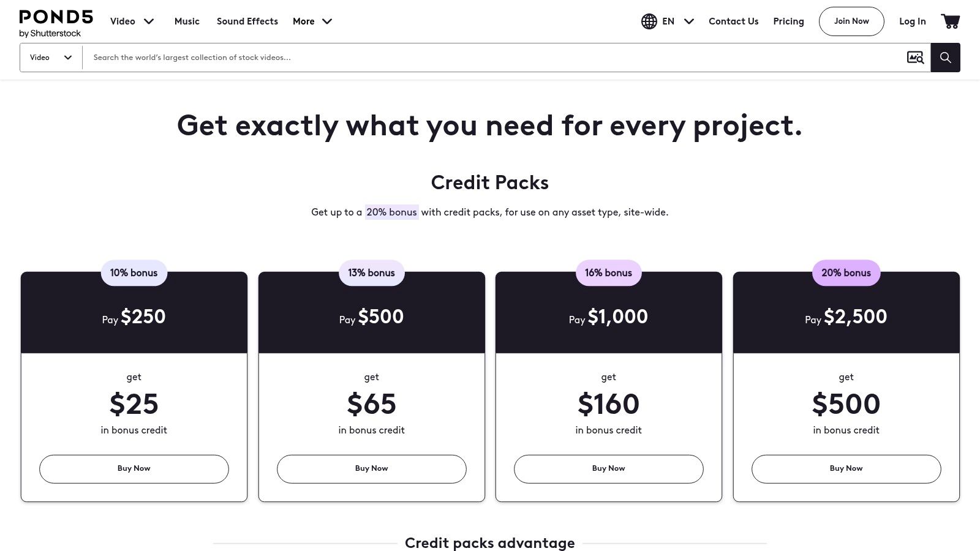Open the Music section

(187, 21)
